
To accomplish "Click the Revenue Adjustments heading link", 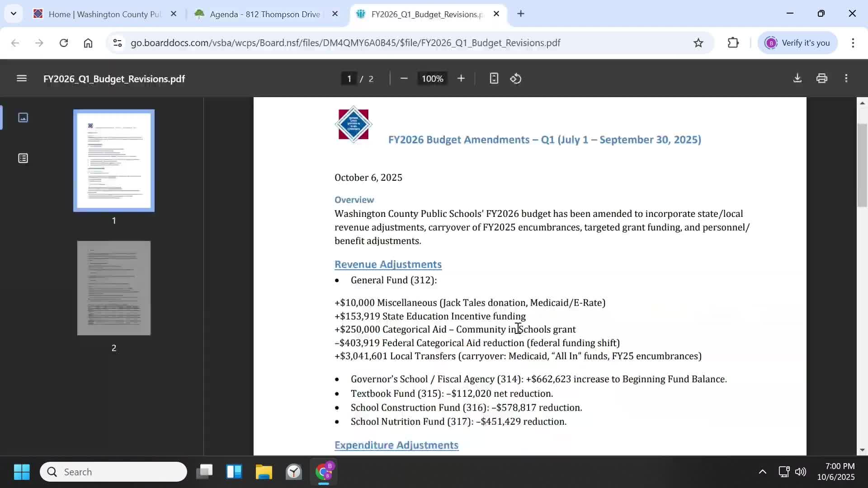I will point(388,264).
